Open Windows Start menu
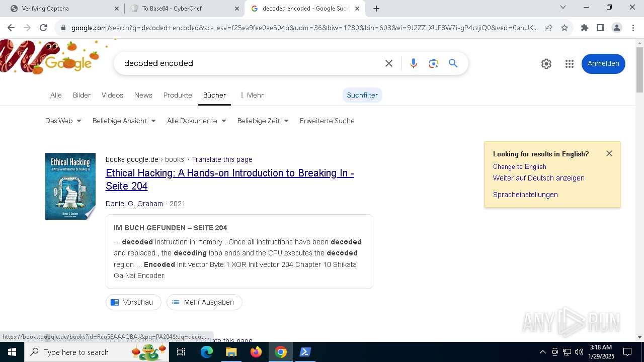 coord(12,352)
